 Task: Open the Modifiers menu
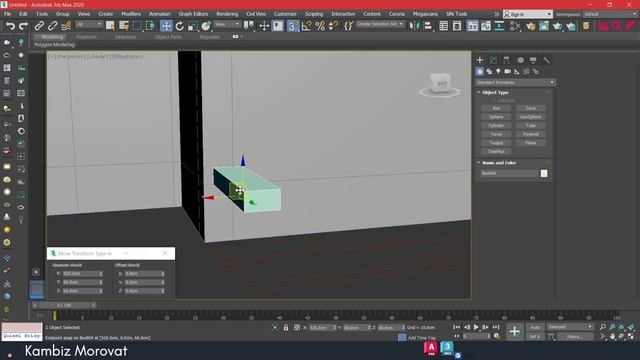(131, 14)
